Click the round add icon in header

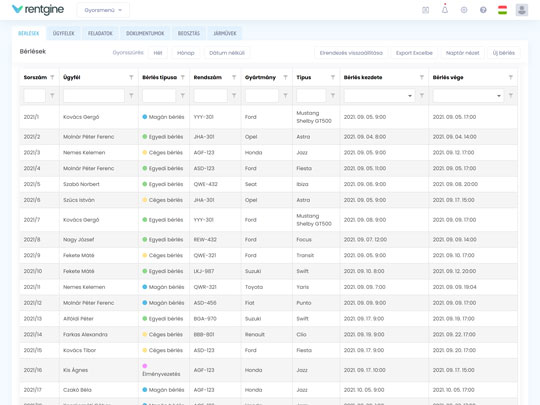point(464,10)
